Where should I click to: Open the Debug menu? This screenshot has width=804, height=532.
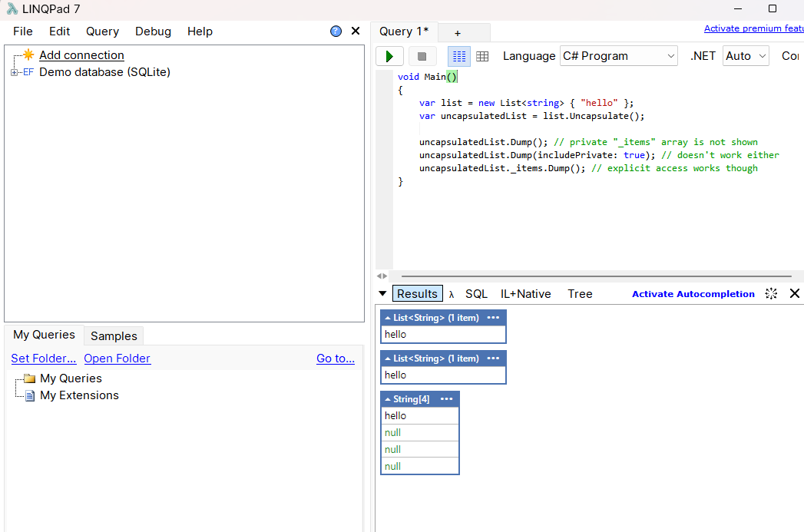coord(154,31)
